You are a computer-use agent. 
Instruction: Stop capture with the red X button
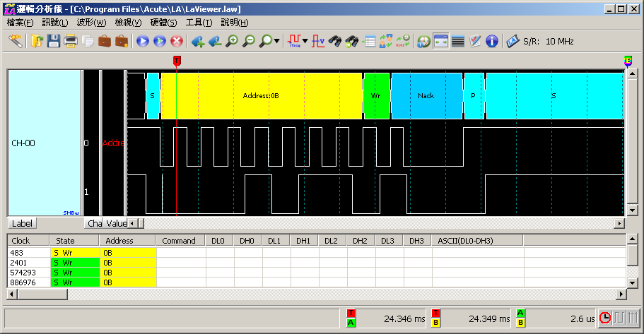177,41
